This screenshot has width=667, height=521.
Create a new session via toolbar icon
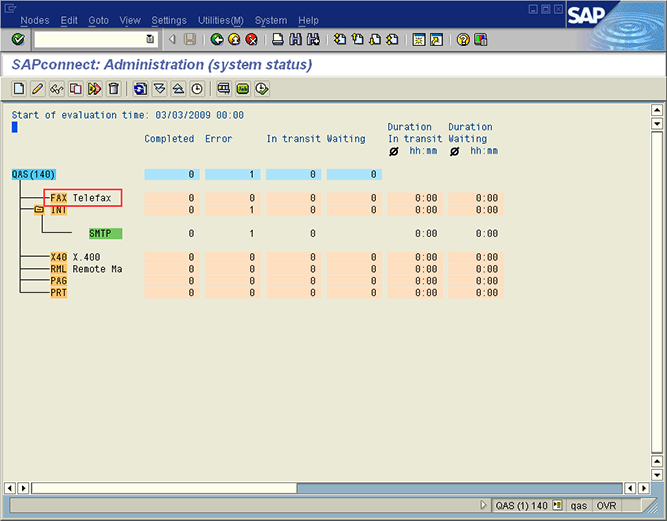pos(419,40)
